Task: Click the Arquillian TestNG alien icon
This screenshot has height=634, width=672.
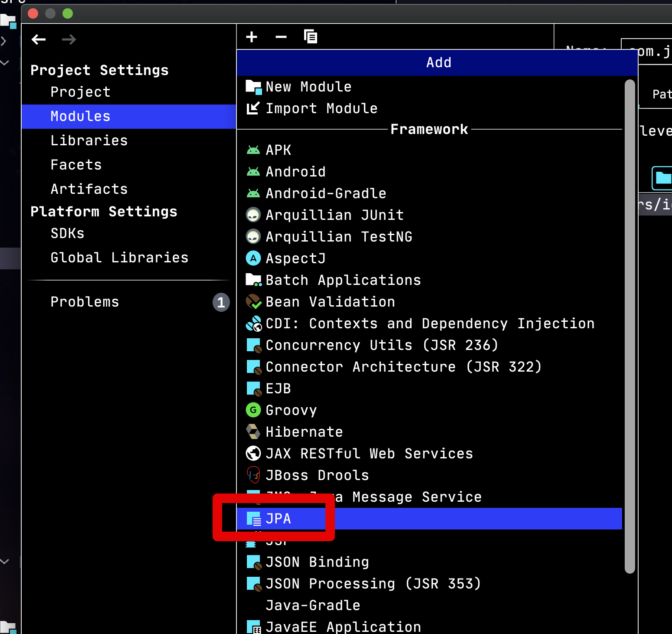Action: [x=253, y=237]
